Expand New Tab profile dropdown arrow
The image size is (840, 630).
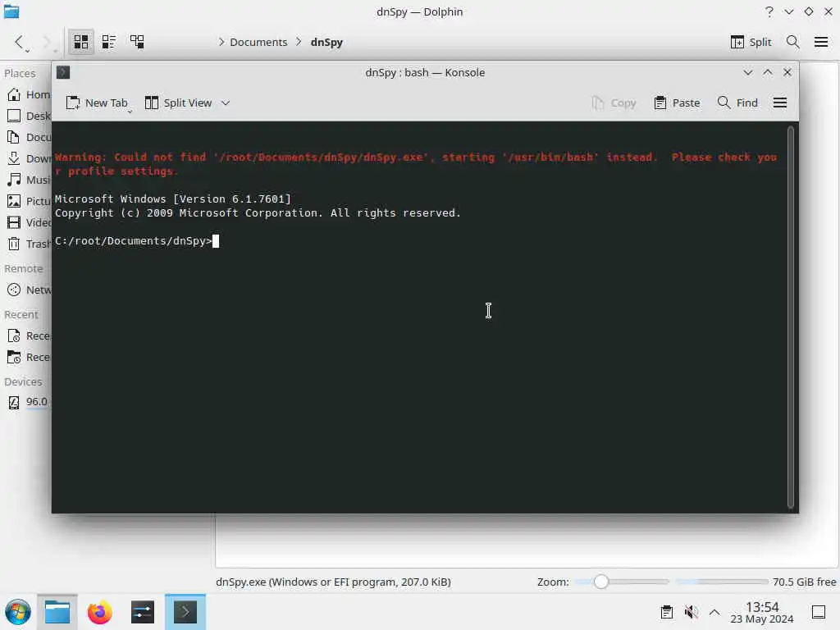coord(130,111)
